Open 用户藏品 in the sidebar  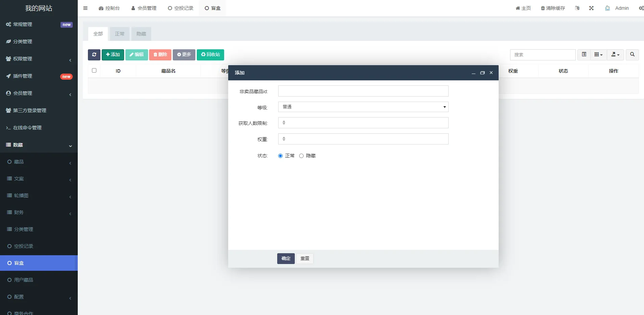tap(23, 280)
